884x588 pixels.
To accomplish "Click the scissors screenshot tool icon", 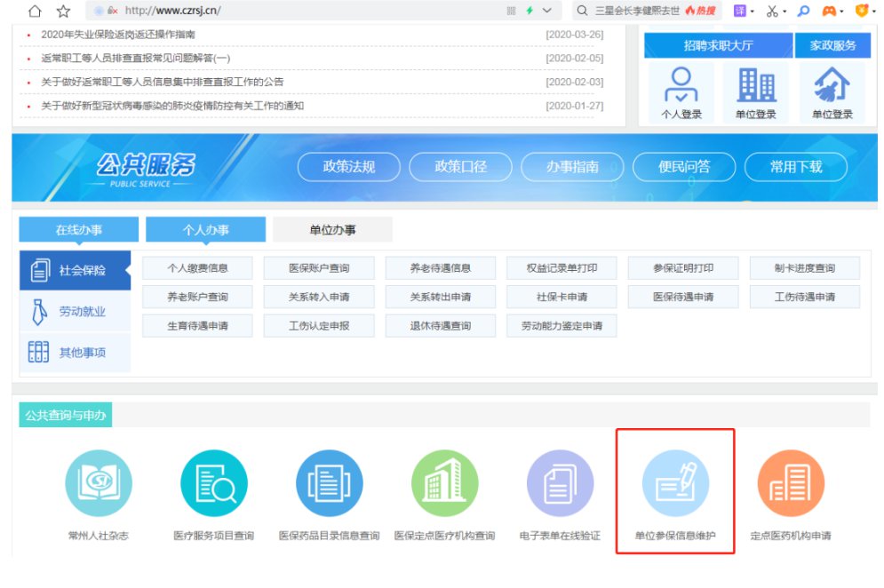I will pos(771,11).
